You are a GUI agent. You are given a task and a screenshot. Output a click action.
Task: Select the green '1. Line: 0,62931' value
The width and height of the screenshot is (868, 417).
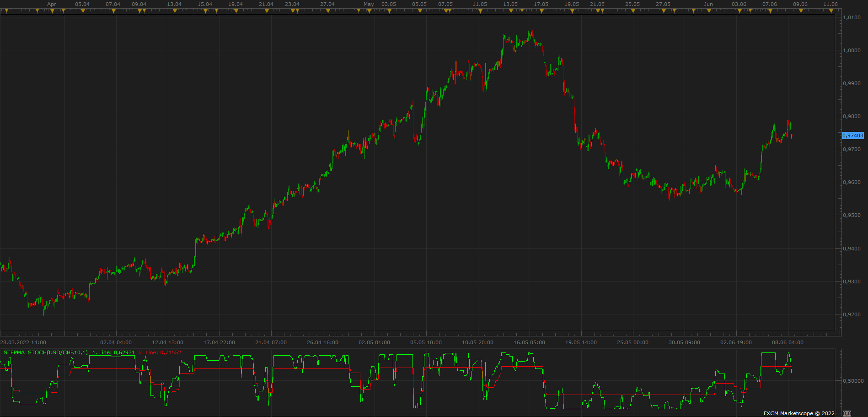pyautogui.click(x=113, y=352)
